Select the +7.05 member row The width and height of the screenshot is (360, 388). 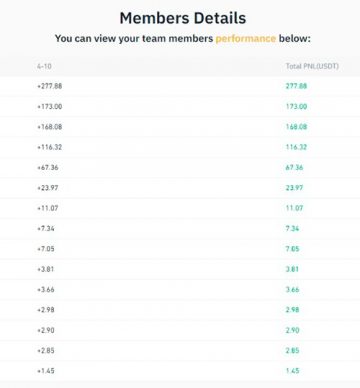(x=180, y=249)
